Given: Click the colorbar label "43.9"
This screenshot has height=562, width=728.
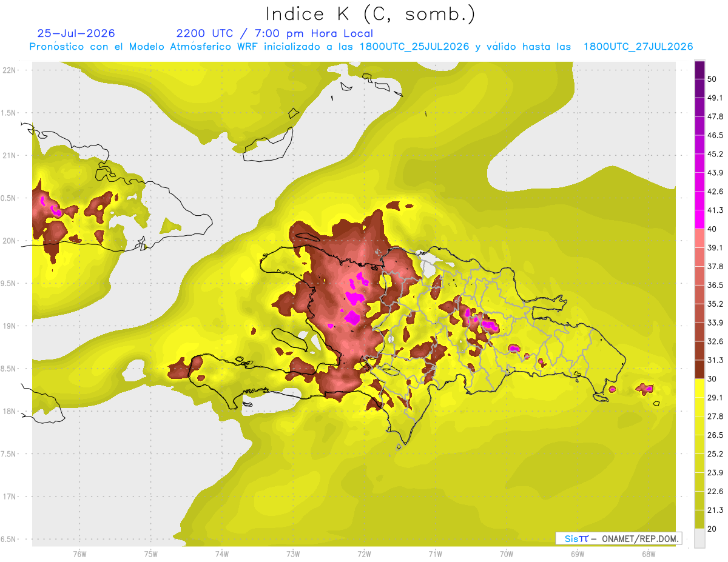Looking at the screenshot, I should pos(715,173).
